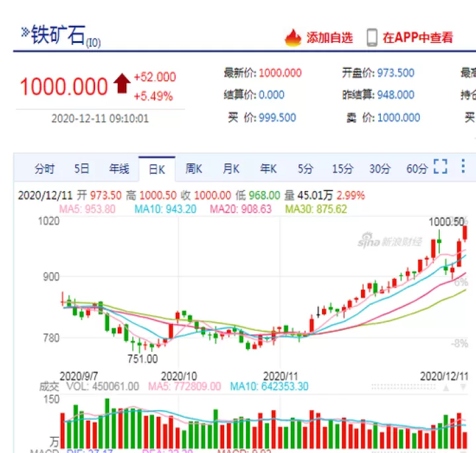Click the MA30: 875.62 indicator label
Image resolution: width=476 pixels, height=453 pixels.
[x=316, y=209]
